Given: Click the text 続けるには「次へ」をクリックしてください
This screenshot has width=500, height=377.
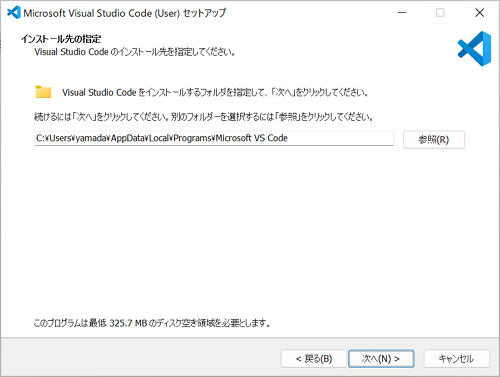Looking at the screenshot, I should click(101, 117).
